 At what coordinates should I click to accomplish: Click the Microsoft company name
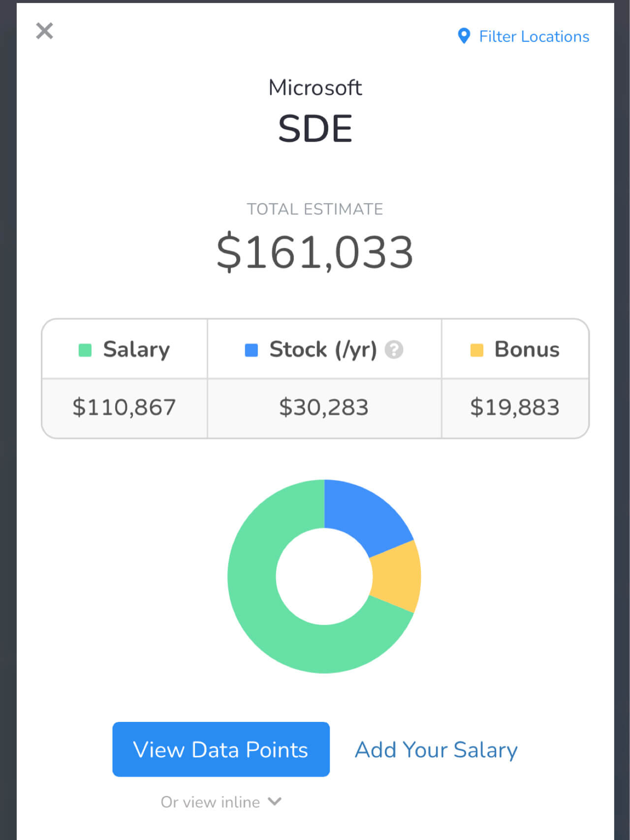[x=315, y=88]
